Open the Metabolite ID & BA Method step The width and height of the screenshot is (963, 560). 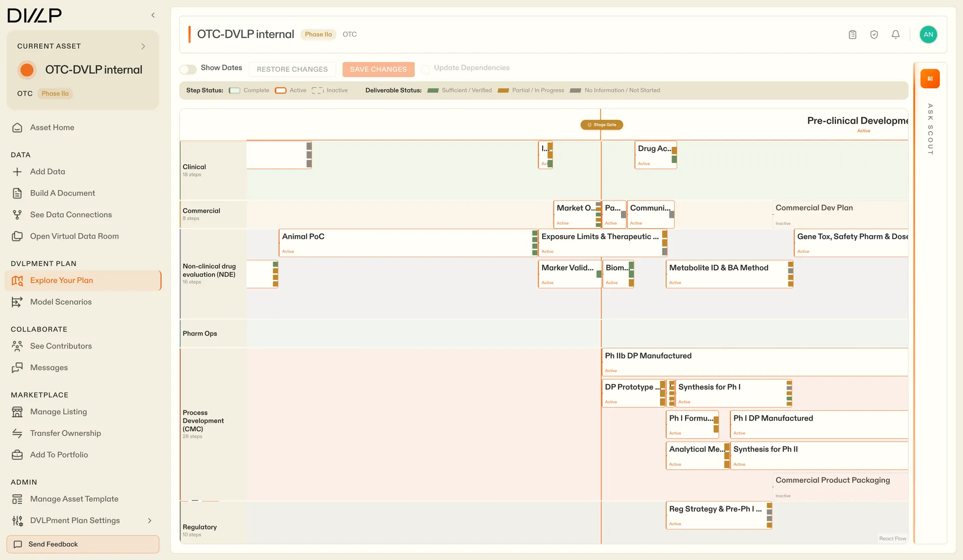730,274
